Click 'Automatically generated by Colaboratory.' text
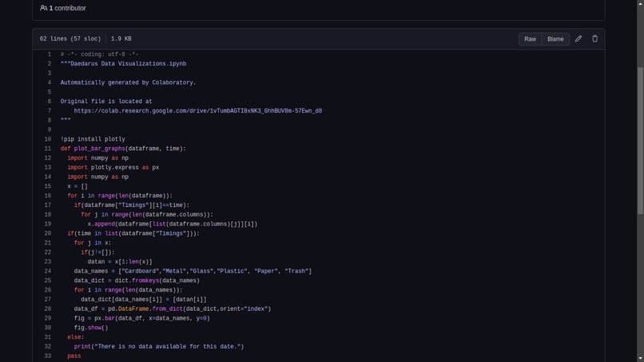The width and height of the screenshot is (644, 362). tap(128, 82)
